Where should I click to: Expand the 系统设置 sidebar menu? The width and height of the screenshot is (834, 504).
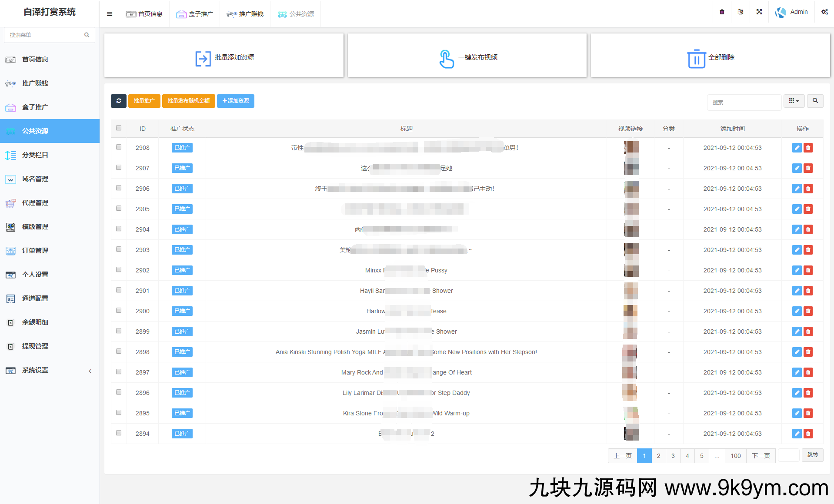tap(50, 370)
